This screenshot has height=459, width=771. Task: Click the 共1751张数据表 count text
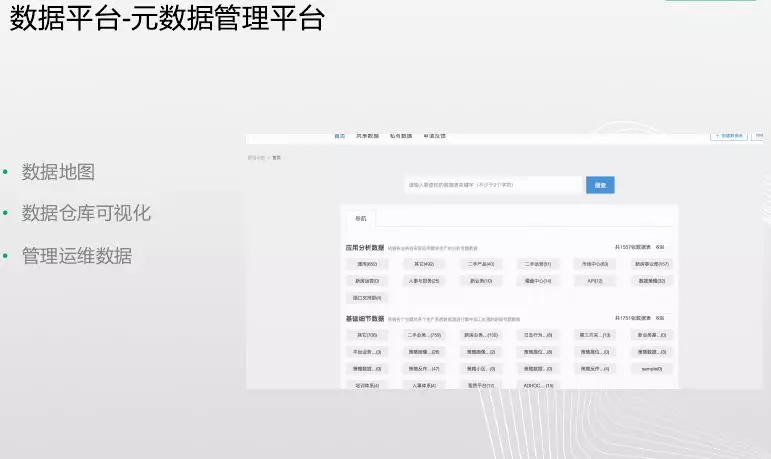[x=633, y=318]
